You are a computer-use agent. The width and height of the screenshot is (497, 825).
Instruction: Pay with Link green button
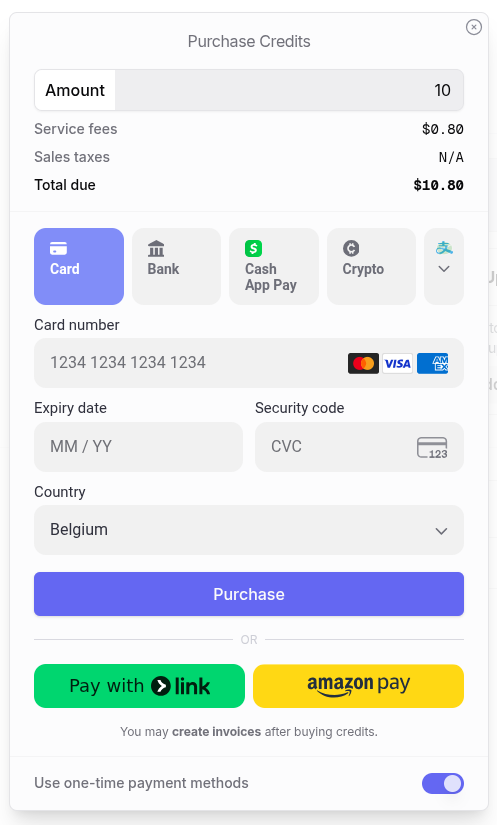click(x=139, y=686)
